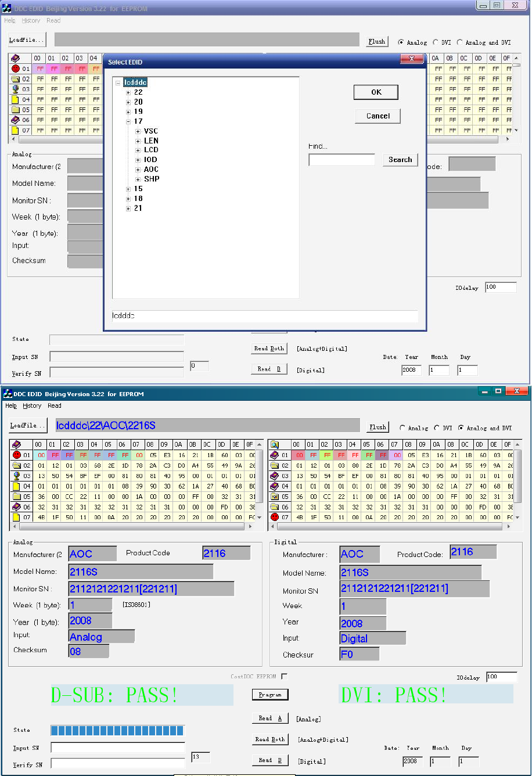The image size is (532, 776).
Task: Click the Find text field in the Select EDID dialog
Action: (342, 160)
